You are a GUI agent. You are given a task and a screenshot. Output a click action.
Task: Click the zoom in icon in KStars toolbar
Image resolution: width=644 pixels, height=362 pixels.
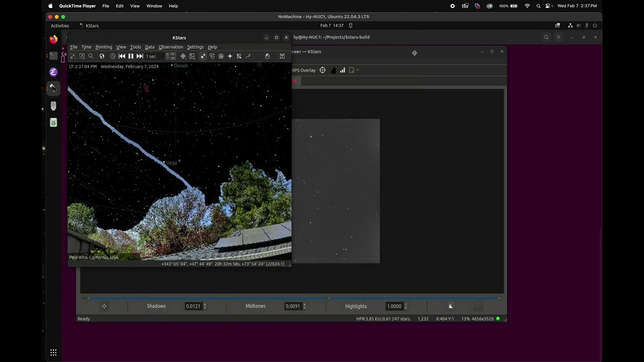pyautogui.click(x=72, y=56)
